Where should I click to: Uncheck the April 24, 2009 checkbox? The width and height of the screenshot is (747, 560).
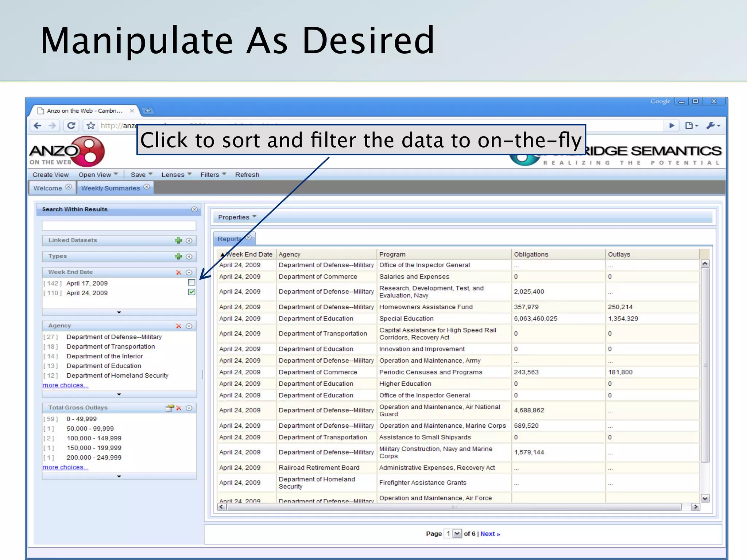pyautogui.click(x=191, y=292)
